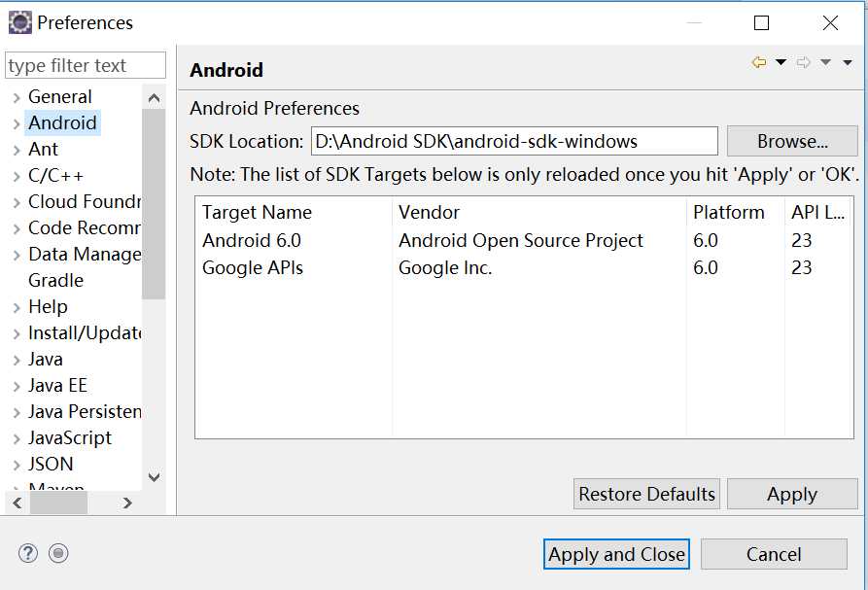
Task: Select the Android 6.0 target row
Action: tap(252, 240)
